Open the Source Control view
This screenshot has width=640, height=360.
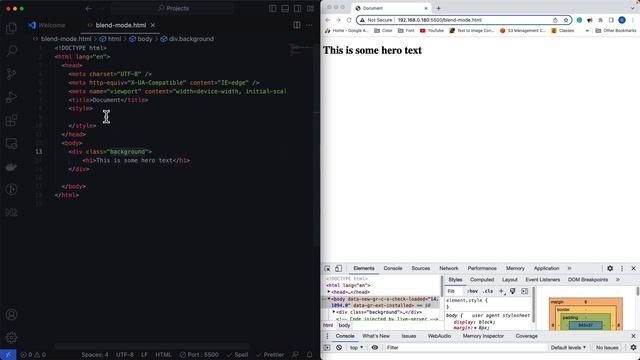point(11,74)
